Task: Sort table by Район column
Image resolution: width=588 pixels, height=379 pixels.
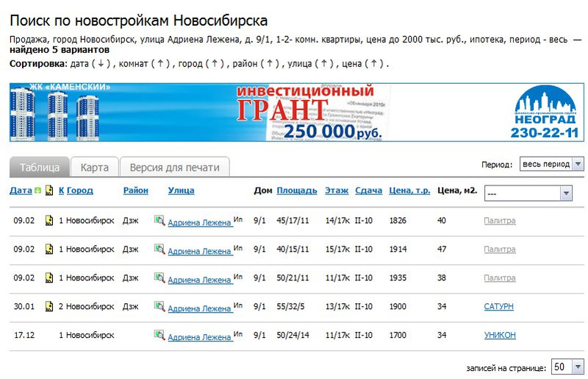Action: click(136, 191)
